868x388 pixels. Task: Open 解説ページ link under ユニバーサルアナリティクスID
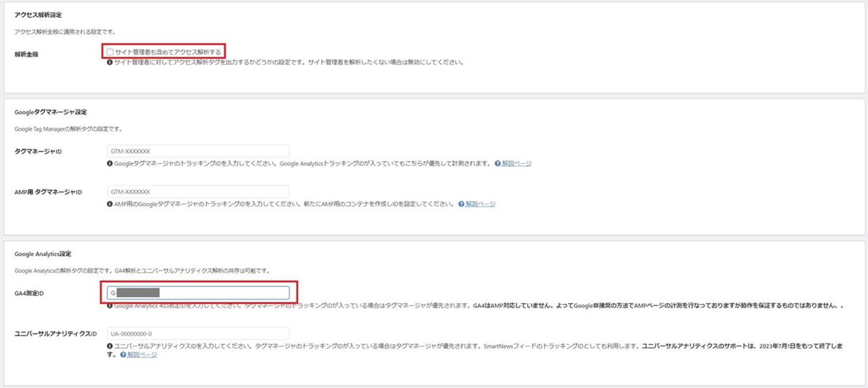(x=142, y=355)
